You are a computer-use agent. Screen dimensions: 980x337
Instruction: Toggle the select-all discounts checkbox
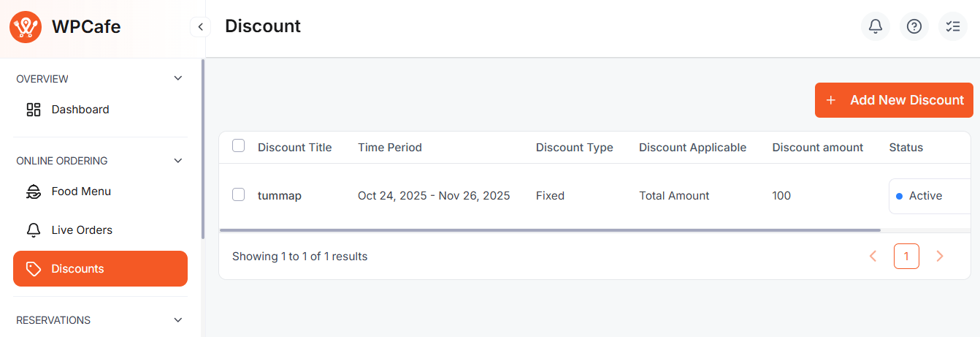[x=238, y=145]
